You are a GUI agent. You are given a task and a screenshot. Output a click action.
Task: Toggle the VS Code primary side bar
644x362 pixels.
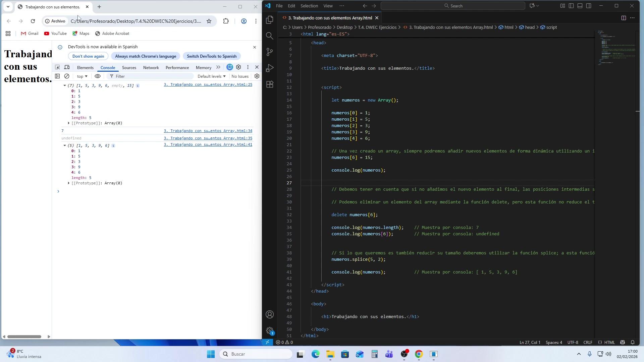571,6
